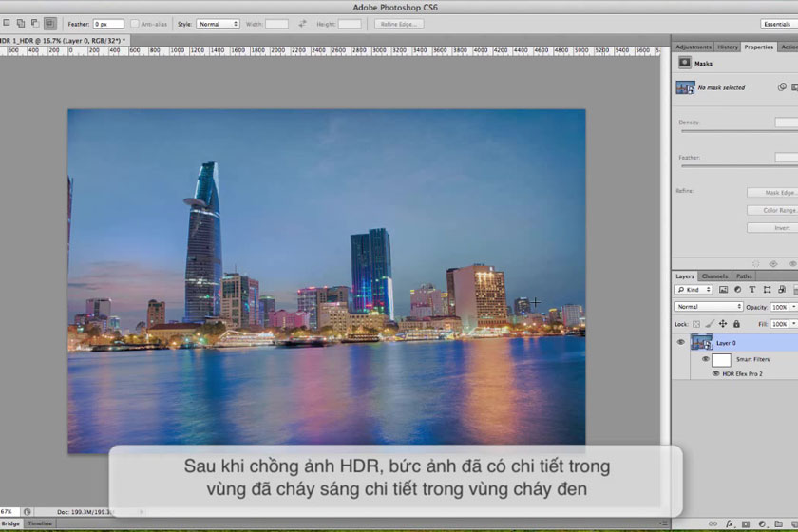Image resolution: width=798 pixels, height=532 pixels.
Task: Click the Smart Filters mask thumbnail
Action: coord(721,360)
